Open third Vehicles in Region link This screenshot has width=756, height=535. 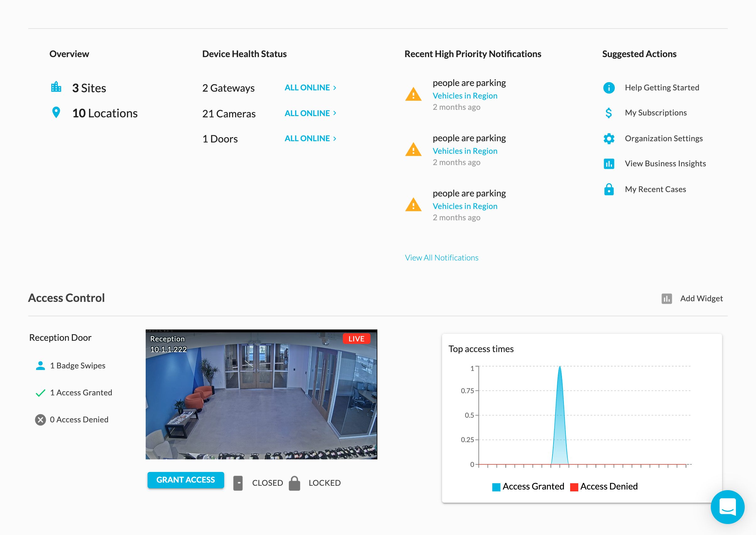click(465, 206)
